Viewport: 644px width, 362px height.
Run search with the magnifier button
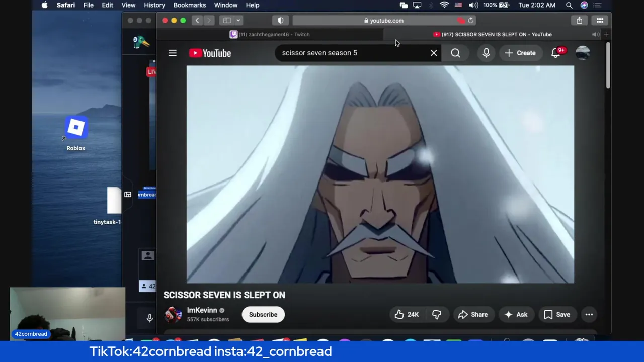click(x=455, y=53)
